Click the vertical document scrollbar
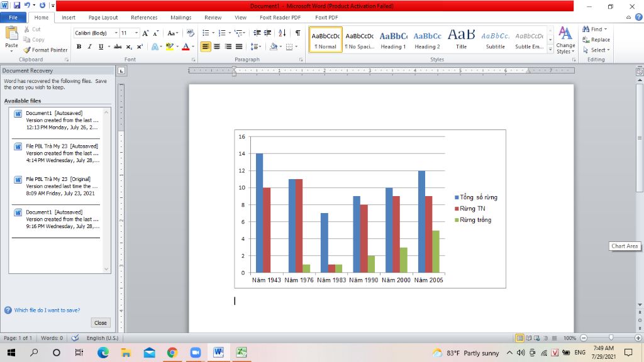The image size is (644, 362). pyautogui.click(x=640, y=136)
